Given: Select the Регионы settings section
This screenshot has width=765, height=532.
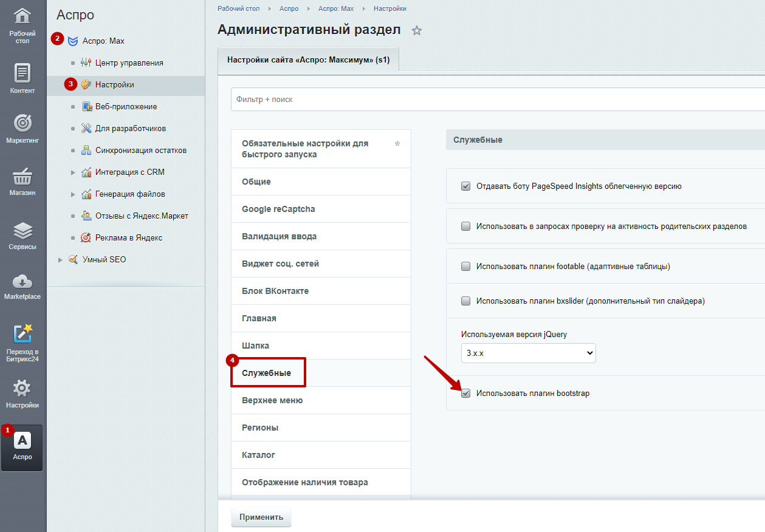Looking at the screenshot, I should pos(321,428).
